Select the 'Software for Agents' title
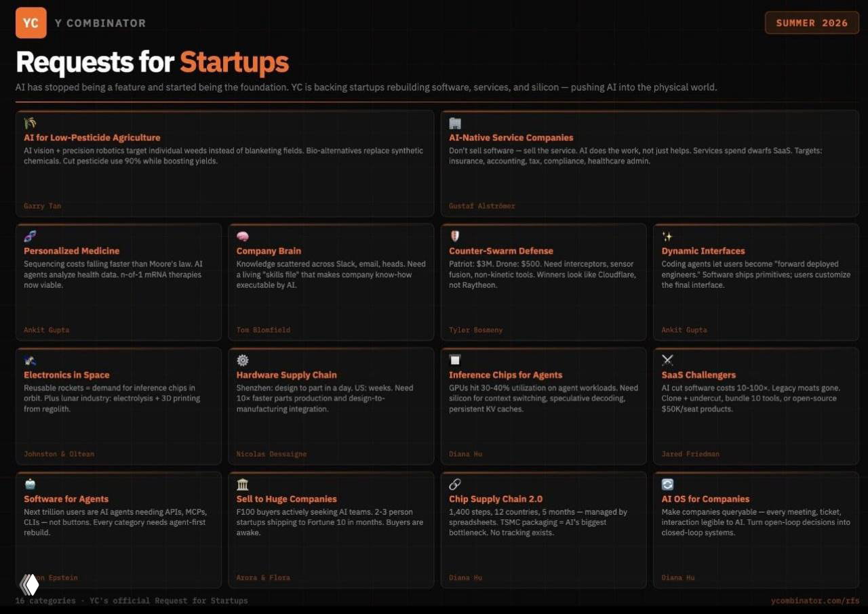This screenshot has width=868, height=614. 66,499
